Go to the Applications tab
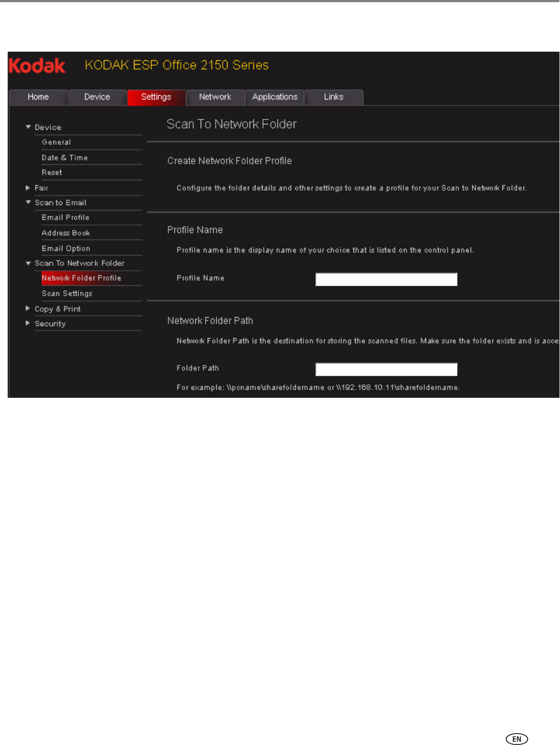Image resolution: width=560 pixels, height=745 pixels. (x=275, y=97)
